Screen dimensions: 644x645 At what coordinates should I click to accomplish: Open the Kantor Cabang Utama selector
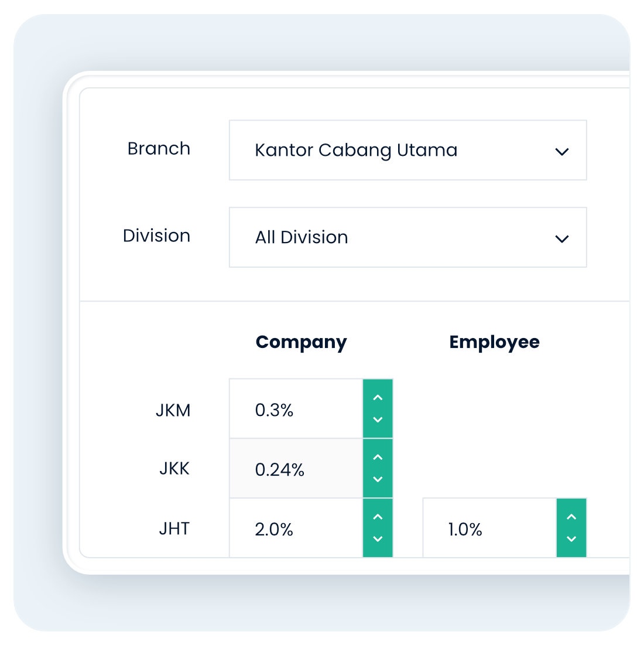(x=356, y=151)
